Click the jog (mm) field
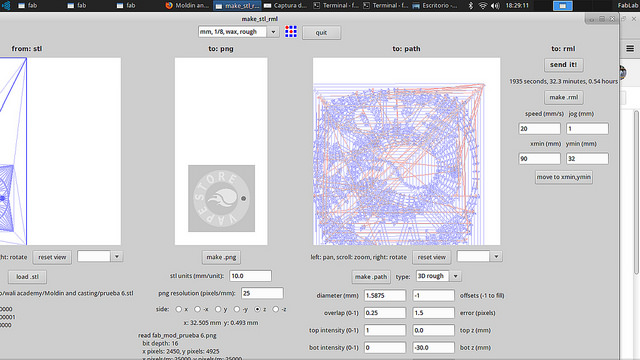Screen dimensions: 640x360 pyautogui.click(x=587, y=129)
